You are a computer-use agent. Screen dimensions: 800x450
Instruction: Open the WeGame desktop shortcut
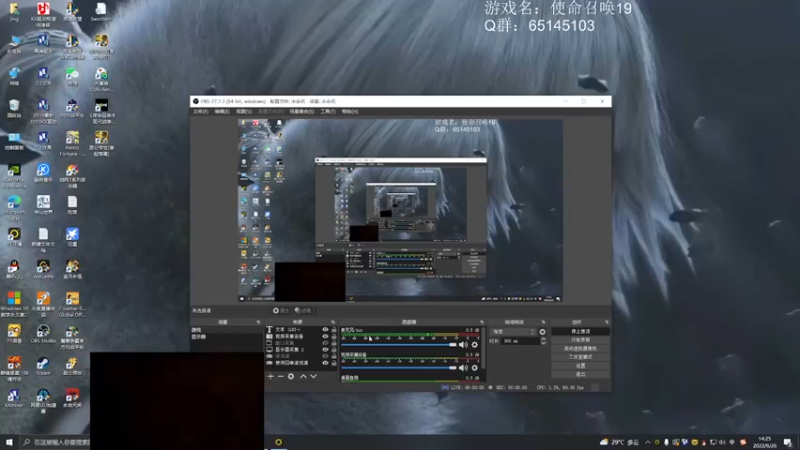click(43, 269)
